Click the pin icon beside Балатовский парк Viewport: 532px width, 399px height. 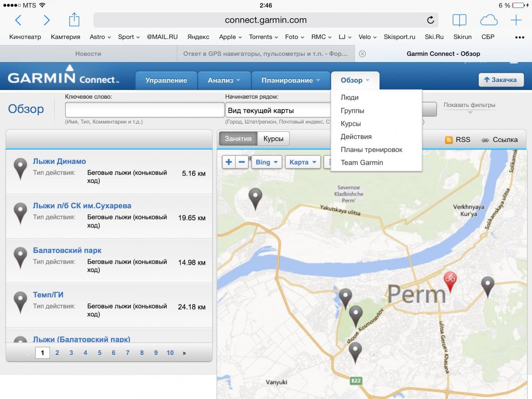pyautogui.click(x=20, y=258)
